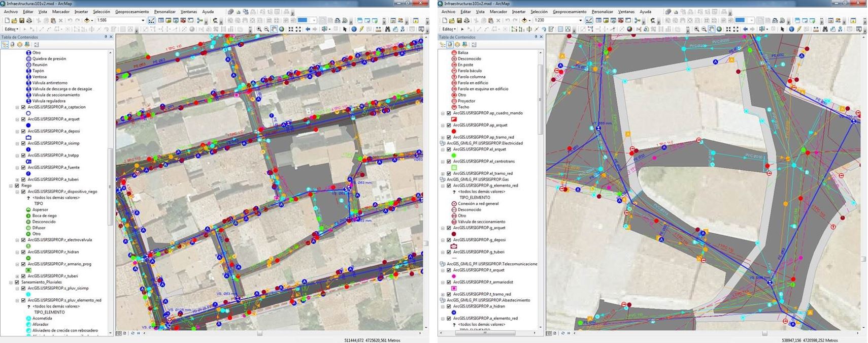Choose Identify tool in left window
Image resolution: width=868 pixels, height=343 pixels.
(x=354, y=29)
